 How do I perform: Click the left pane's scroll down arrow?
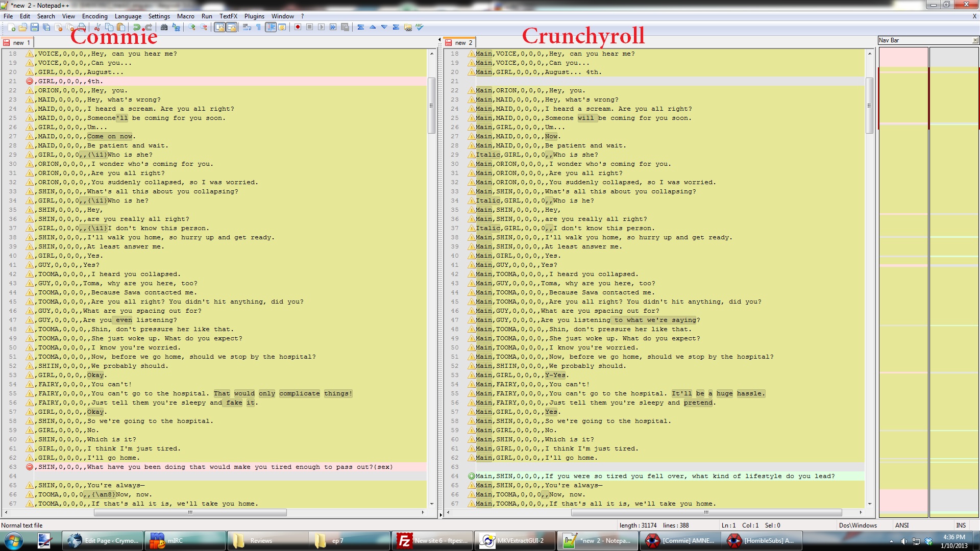tap(432, 504)
